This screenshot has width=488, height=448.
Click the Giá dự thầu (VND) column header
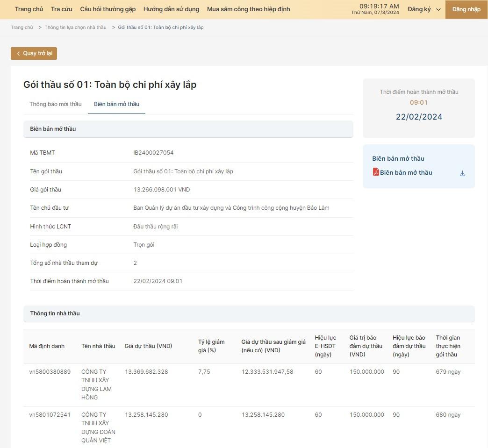148,346
